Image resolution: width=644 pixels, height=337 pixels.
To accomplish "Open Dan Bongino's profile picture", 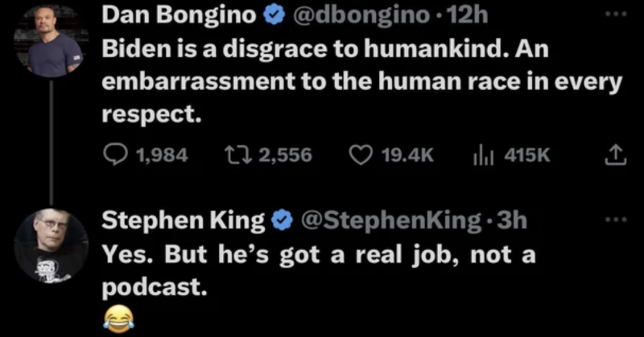I will tap(52, 40).
